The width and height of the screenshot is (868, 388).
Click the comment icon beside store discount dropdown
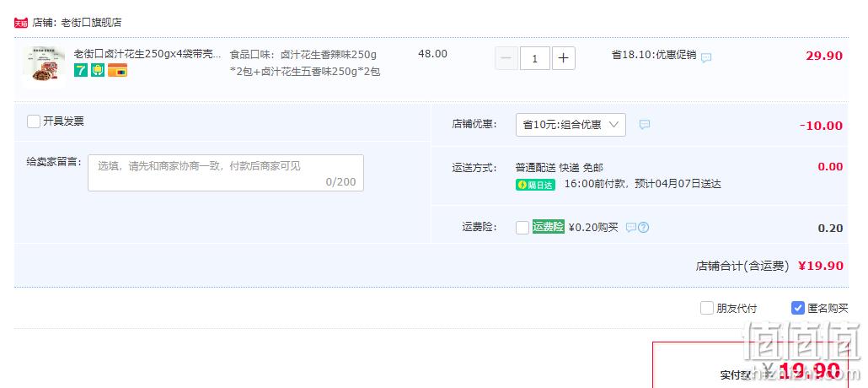pos(645,125)
